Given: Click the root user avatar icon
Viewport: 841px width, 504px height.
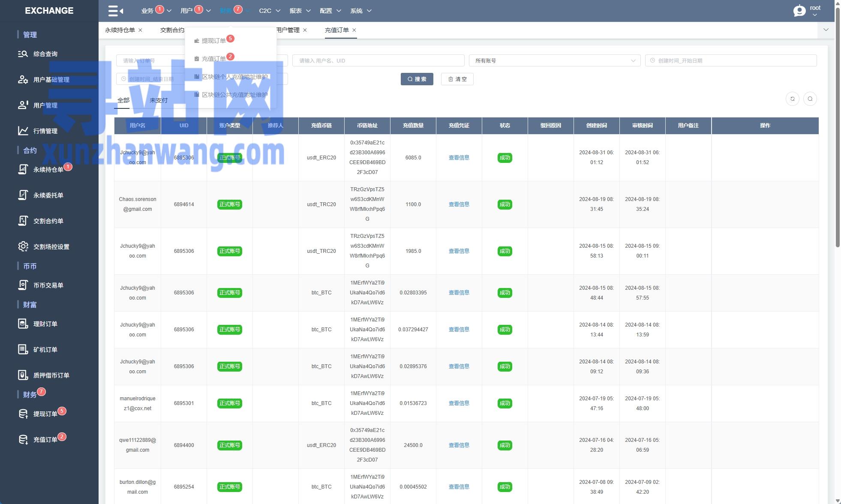Looking at the screenshot, I should tap(799, 11).
